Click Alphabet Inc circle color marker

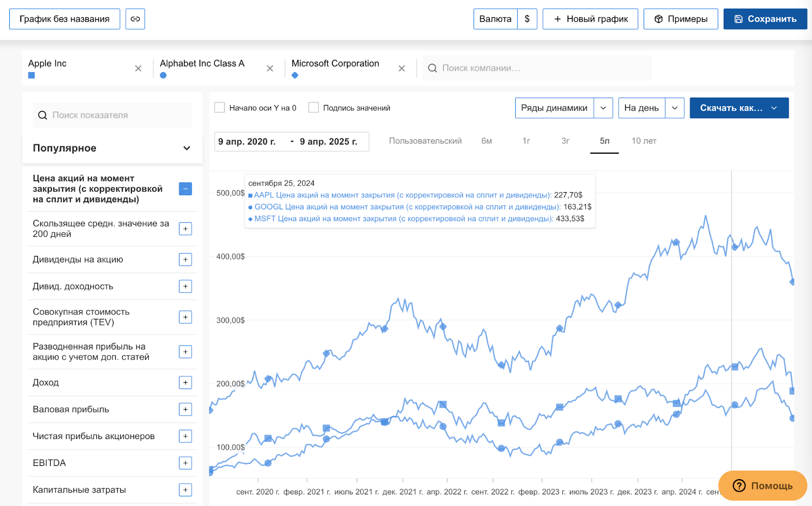(163, 76)
